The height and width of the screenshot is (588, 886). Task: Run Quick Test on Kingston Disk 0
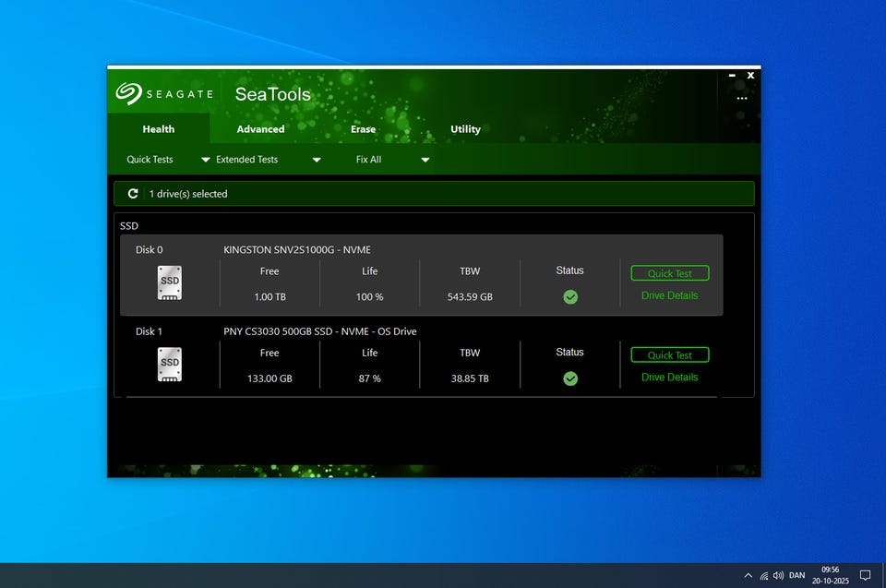pyautogui.click(x=670, y=273)
